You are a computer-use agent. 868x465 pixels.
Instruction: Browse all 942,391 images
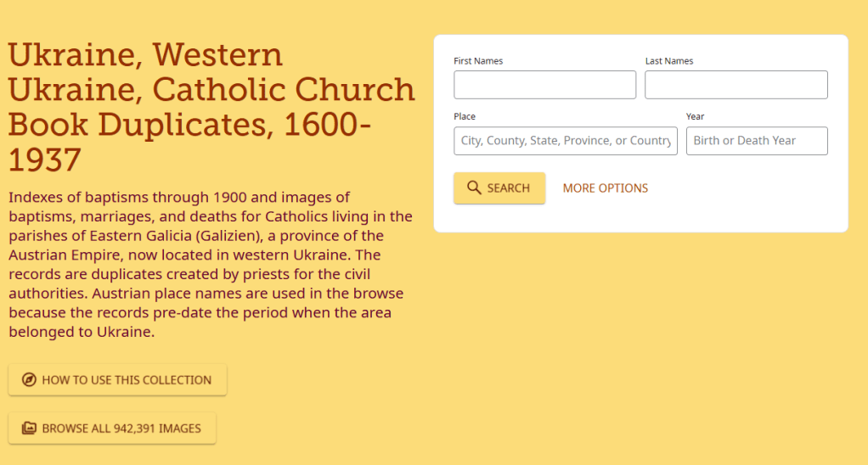[121, 429]
